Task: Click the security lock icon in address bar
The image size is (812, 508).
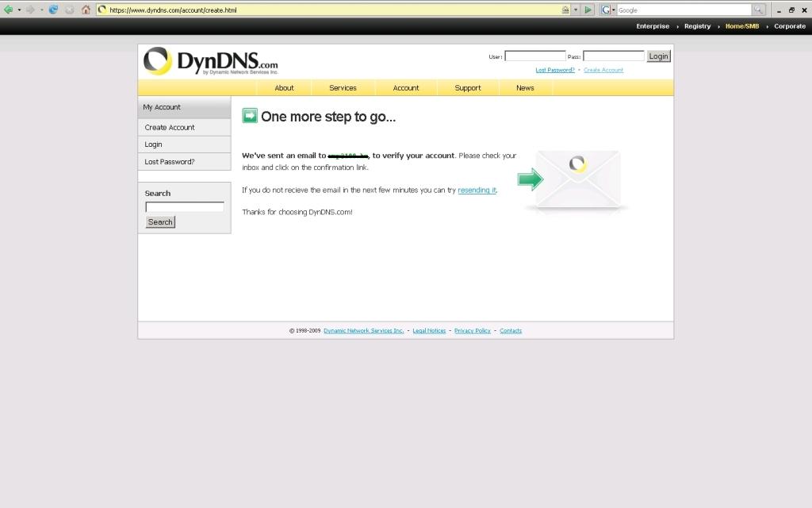Action: [x=565, y=10]
